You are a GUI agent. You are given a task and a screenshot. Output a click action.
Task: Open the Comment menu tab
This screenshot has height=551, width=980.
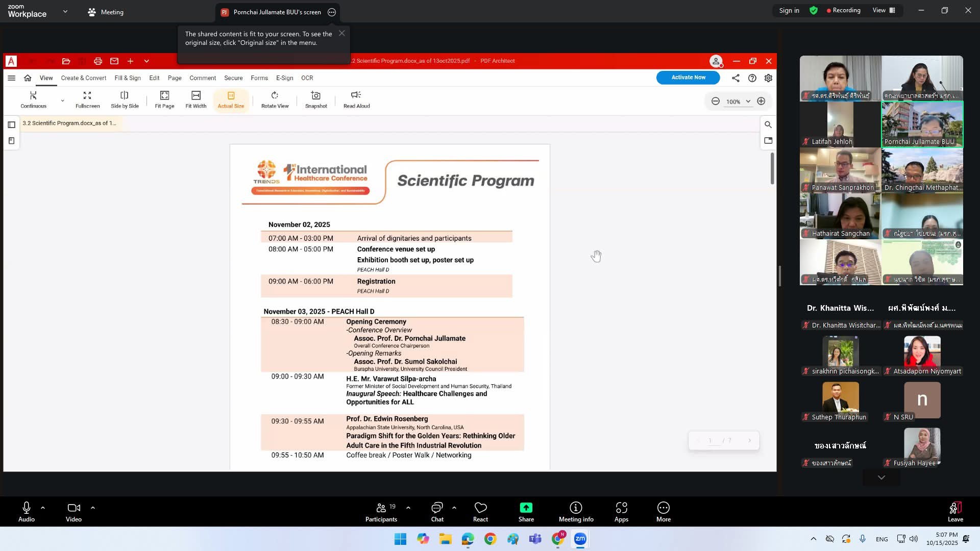(203, 78)
